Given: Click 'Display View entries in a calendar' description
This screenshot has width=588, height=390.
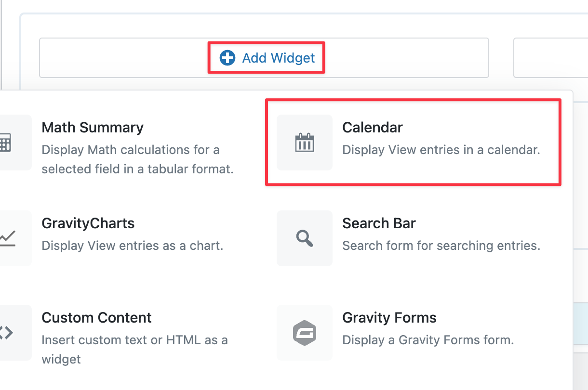Looking at the screenshot, I should [x=441, y=150].
